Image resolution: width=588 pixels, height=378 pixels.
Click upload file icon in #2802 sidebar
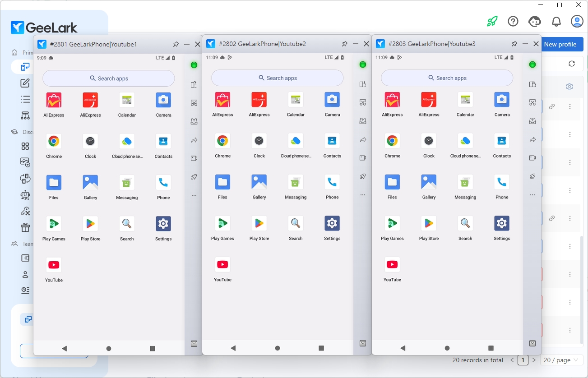363,121
